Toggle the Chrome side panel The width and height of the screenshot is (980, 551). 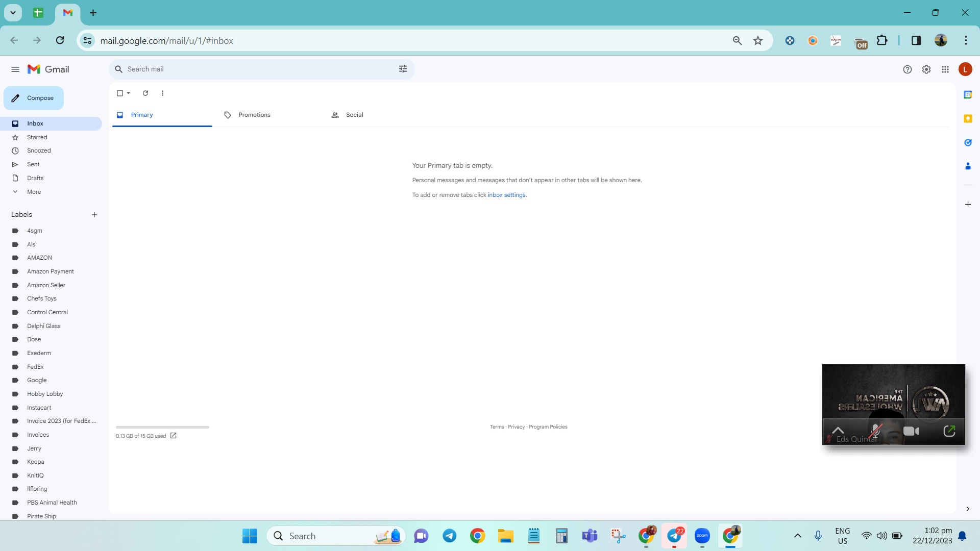click(916, 40)
